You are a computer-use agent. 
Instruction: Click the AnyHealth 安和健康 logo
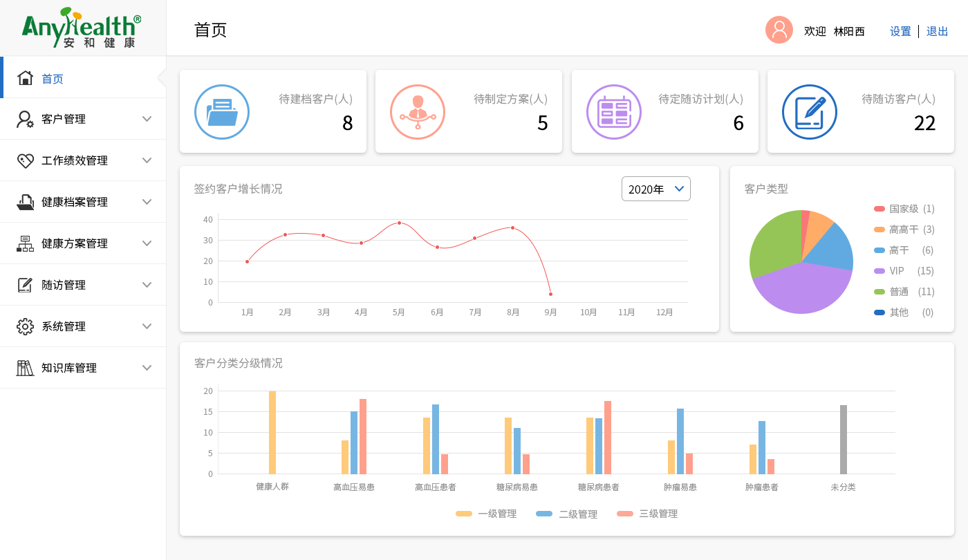(x=82, y=28)
